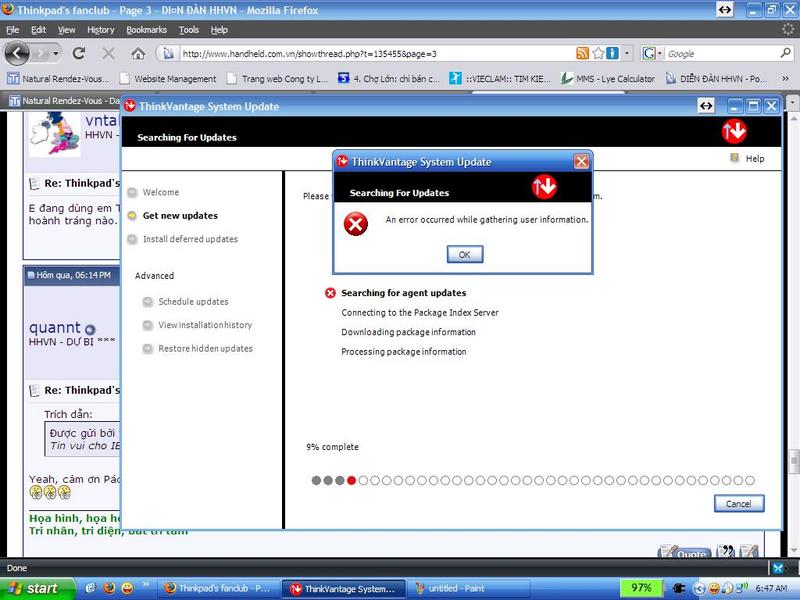Screen dimensions: 800x600
Task: Bookmark page with star icon
Action: (598, 53)
